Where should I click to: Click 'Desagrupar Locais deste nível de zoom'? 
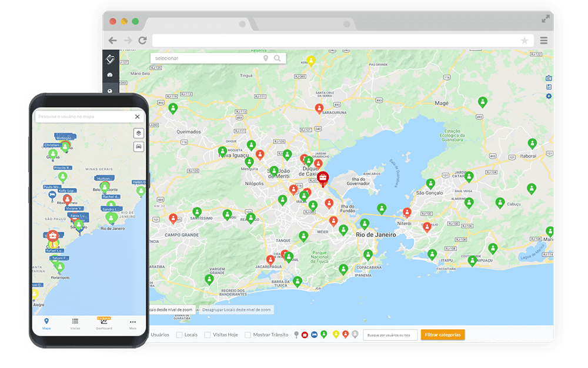236,310
